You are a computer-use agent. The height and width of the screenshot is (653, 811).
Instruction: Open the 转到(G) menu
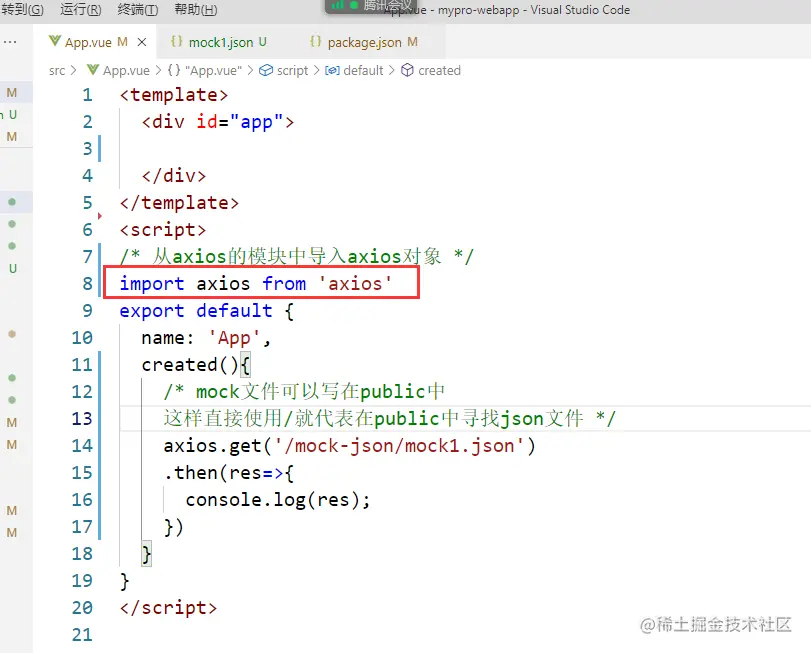(22, 9)
